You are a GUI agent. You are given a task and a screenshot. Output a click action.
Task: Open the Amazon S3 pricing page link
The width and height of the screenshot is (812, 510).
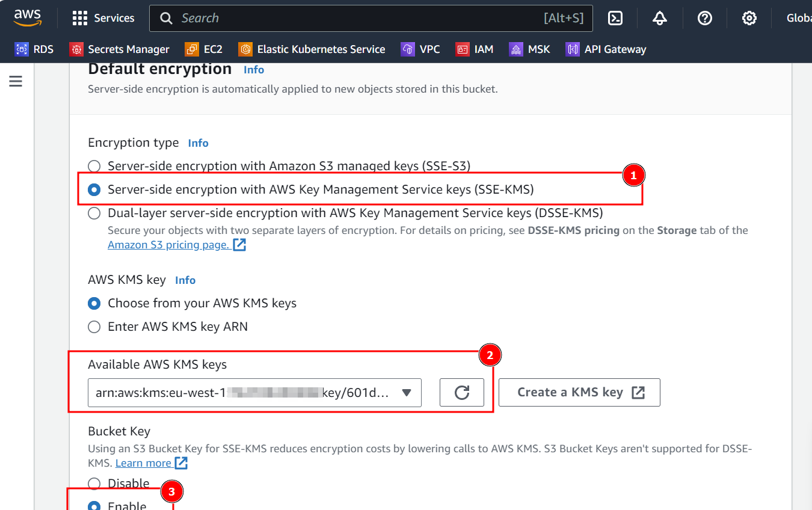[x=168, y=245]
